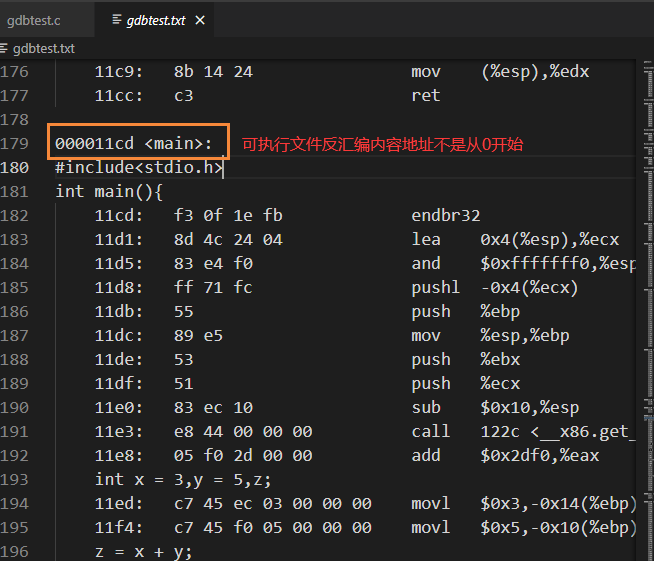This screenshot has height=561, width=654.
Task: Switch to the gdbtest.c tab
Action: pyautogui.click(x=34, y=20)
